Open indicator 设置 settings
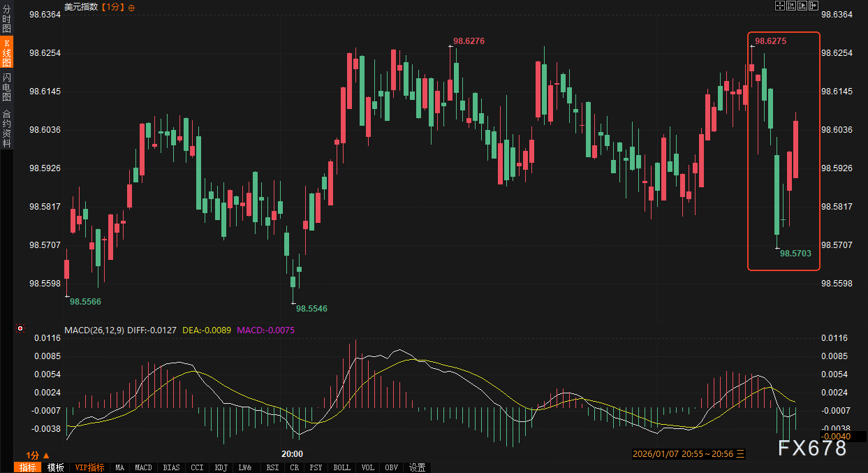Viewport: 868px width, 473px height. (418, 467)
